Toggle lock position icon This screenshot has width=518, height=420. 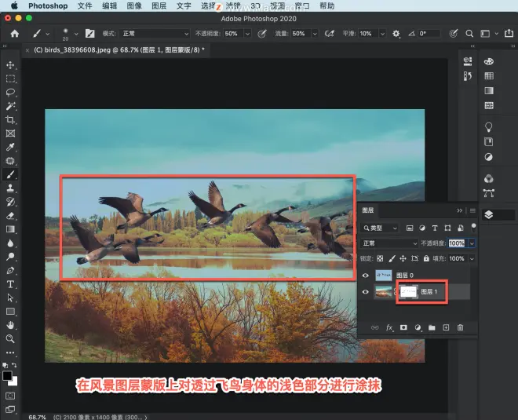point(403,258)
